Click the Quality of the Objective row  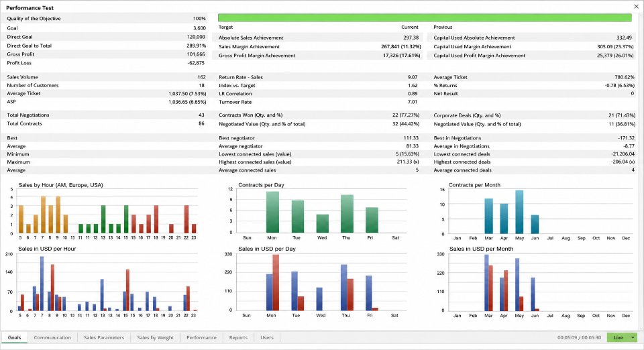tap(105, 18)
